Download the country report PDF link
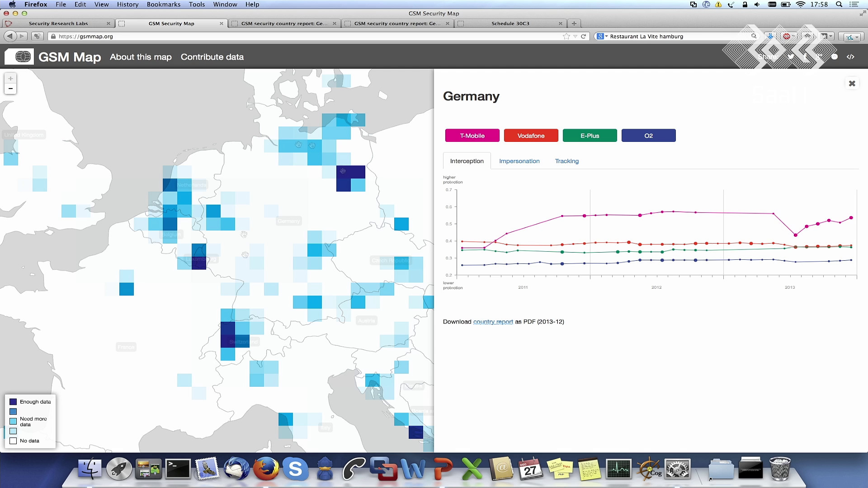 click(x=493, y=322)
